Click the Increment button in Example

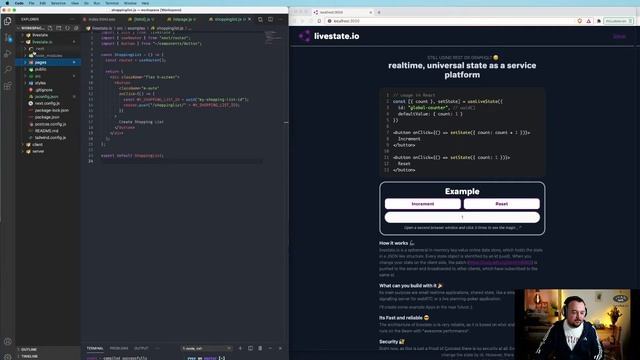(422, 204)
